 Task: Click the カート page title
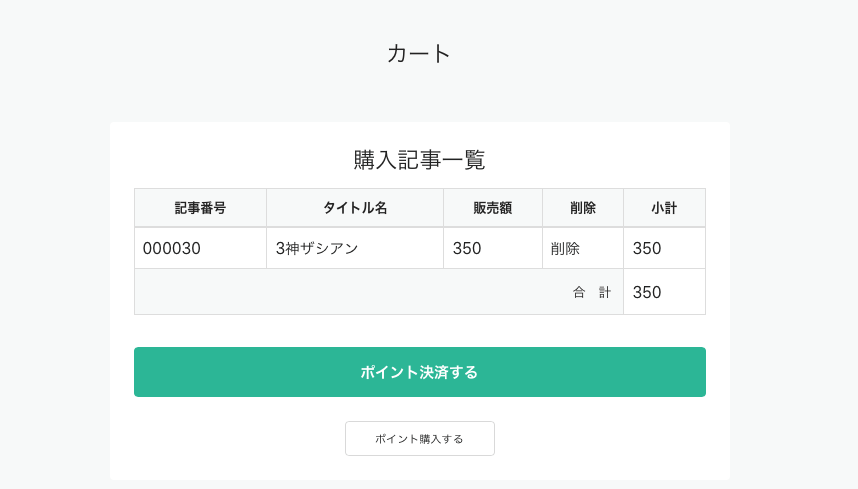pos(419,54)
